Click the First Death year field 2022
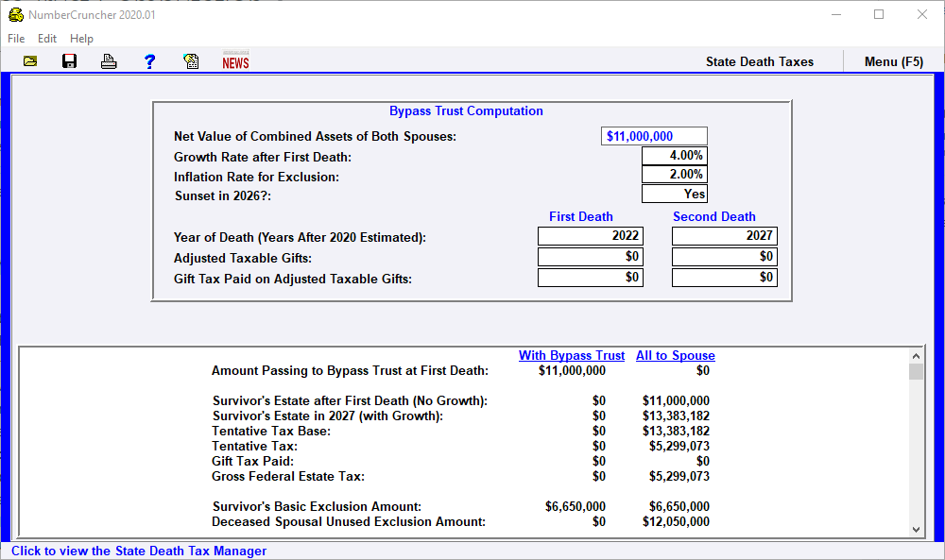The height and width of the screenshot is (560, 945). 590,235
